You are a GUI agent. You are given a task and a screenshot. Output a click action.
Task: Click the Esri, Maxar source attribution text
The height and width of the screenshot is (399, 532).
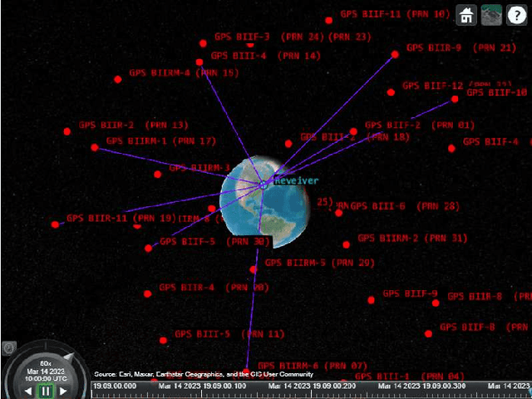click(x=204, y=375)
